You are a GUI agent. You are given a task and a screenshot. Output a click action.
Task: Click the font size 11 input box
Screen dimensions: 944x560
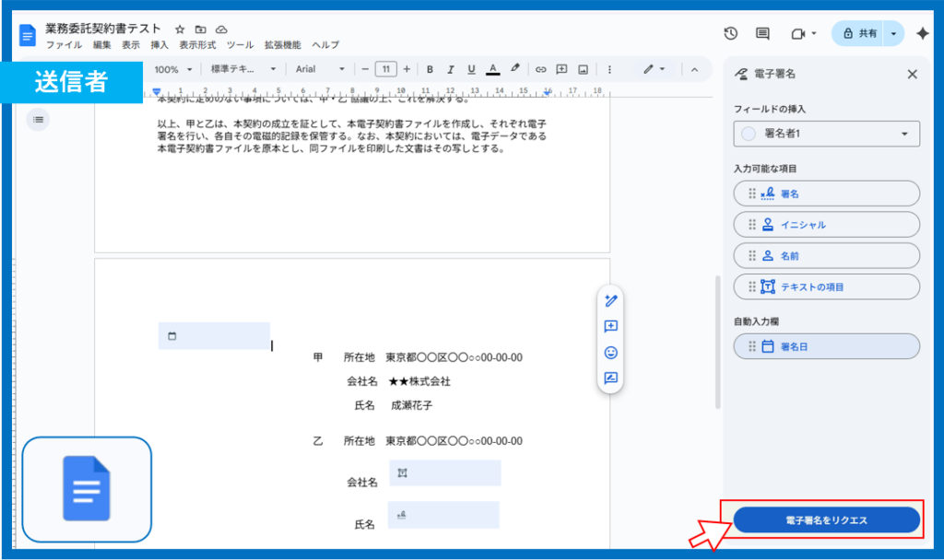coord(385,69)
